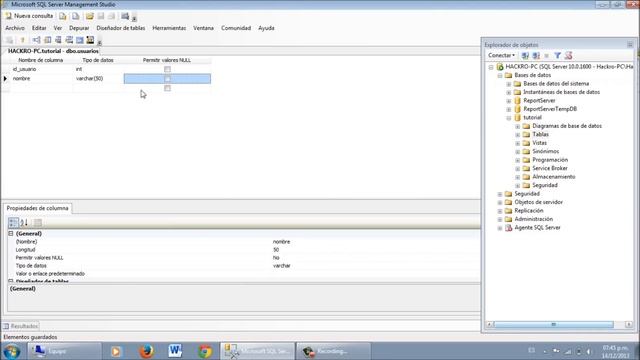Click the property pages icon in properties

coord(38,222)
